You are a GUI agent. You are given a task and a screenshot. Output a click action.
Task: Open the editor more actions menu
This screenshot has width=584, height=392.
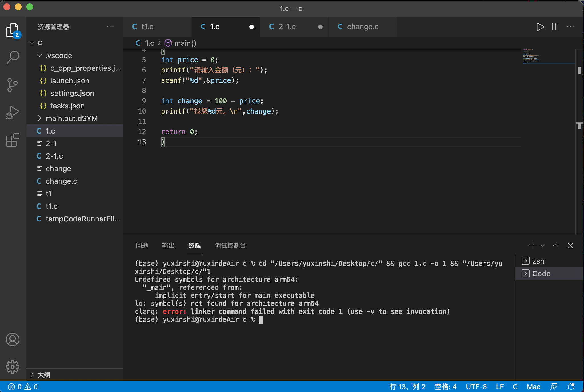click(570, 27)
